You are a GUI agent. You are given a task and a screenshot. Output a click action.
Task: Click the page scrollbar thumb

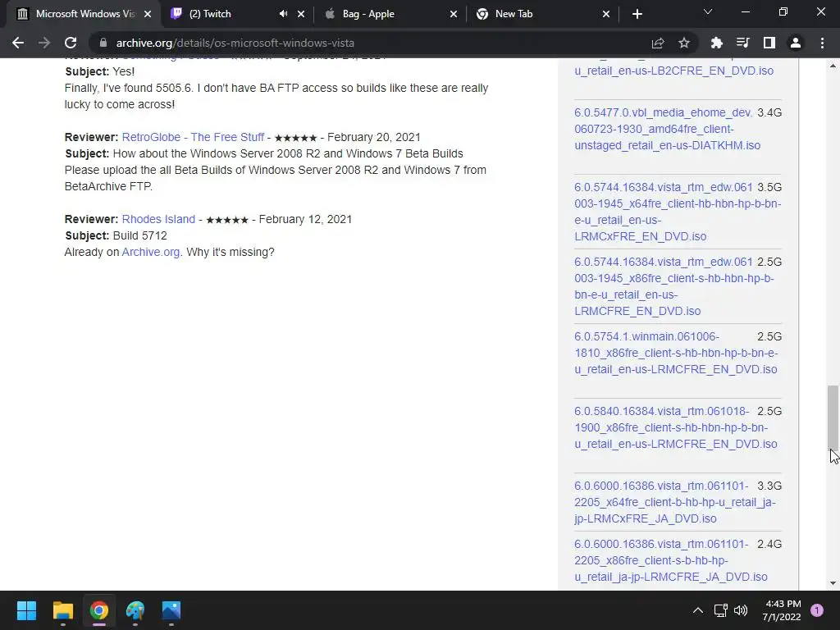tap(833, 418)
